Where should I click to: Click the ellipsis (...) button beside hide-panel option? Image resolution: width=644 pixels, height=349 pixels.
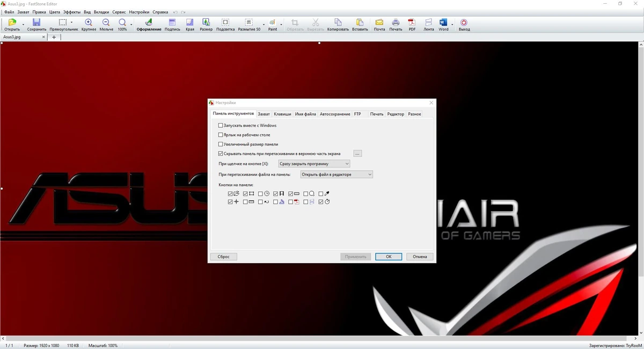[x=357, y=154]
